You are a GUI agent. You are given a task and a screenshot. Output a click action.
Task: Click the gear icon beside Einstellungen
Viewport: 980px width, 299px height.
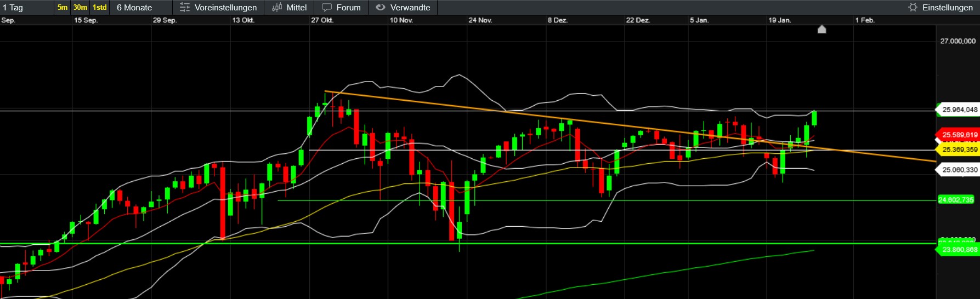coord(913,8)
